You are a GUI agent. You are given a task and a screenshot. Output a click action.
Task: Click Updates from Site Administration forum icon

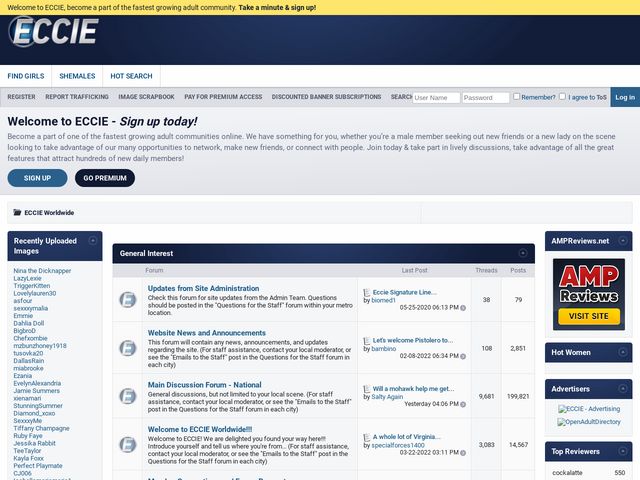(x=128, y=300)
